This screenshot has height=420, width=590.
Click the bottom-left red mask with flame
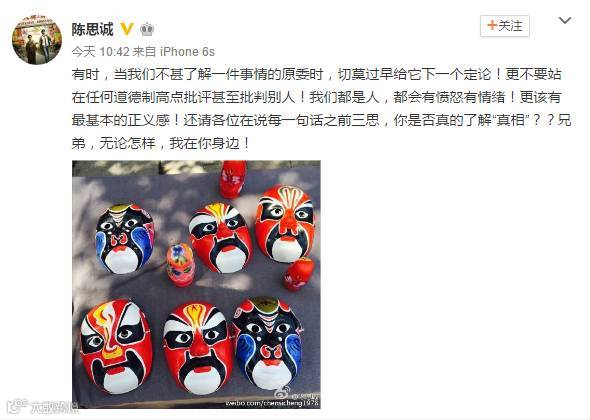[116, 347]
